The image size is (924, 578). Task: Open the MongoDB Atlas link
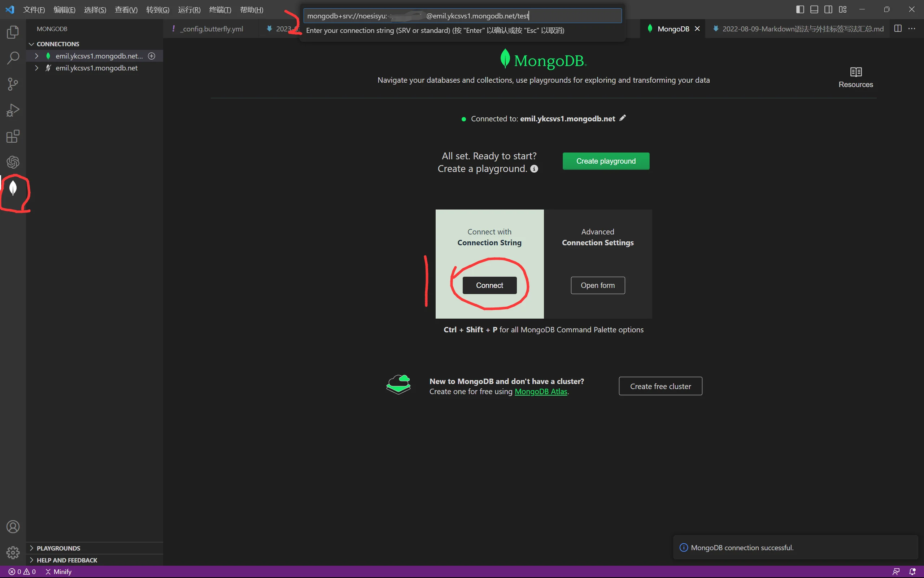[x=541, y=392]
